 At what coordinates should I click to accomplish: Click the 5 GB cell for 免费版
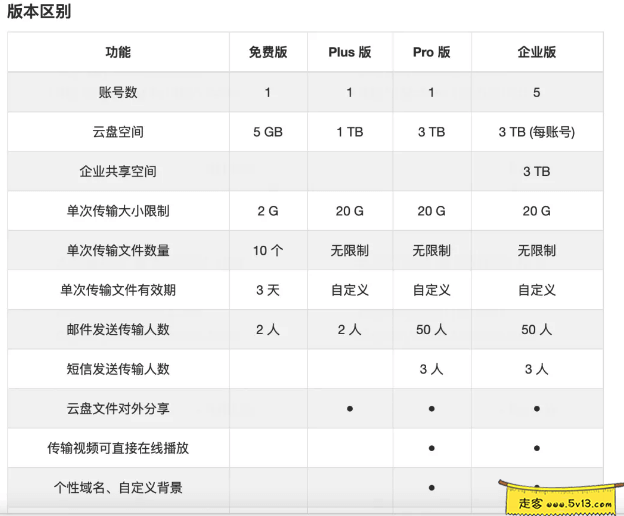[268, 132]
